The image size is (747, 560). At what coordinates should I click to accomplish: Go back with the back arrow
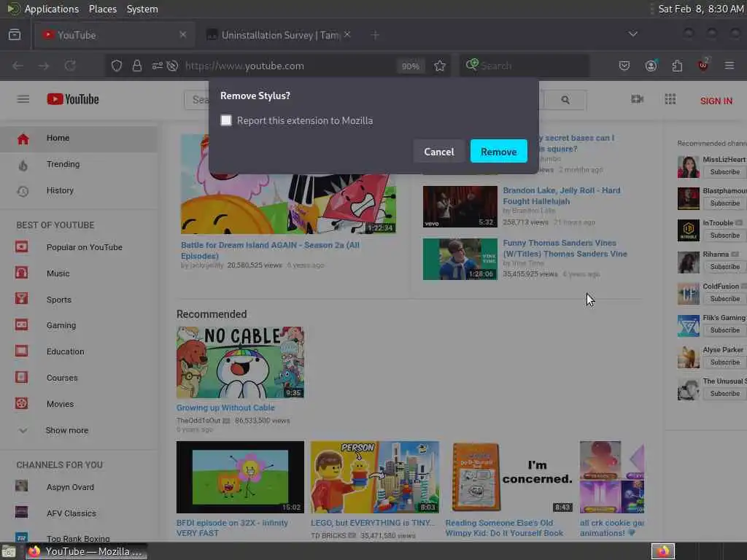[x=18, y=66]
